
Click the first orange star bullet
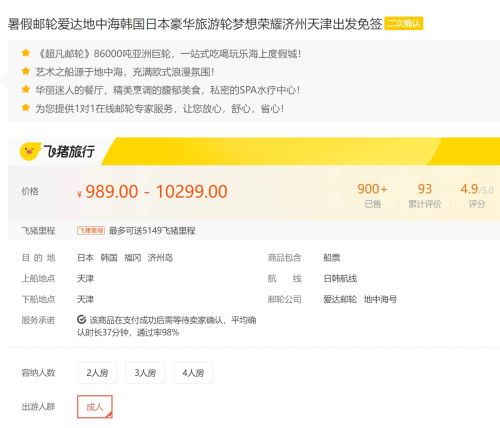[x=26, y=53]
